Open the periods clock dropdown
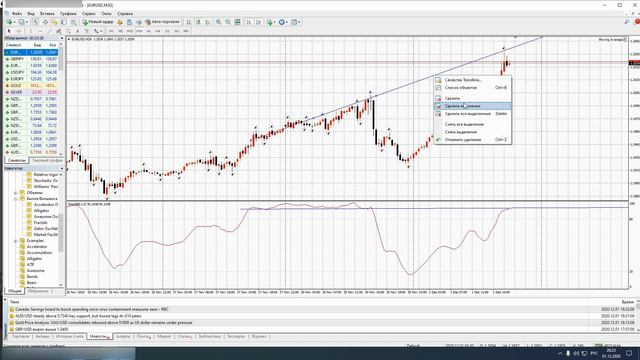 tap(283, 22)
